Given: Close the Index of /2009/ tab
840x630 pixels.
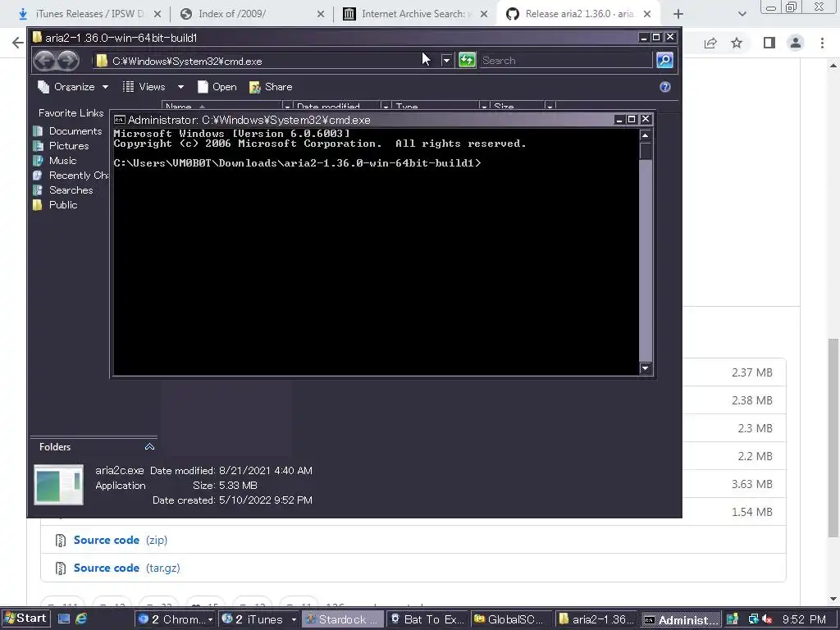Looking at the screenshot, I should (321, 15).
